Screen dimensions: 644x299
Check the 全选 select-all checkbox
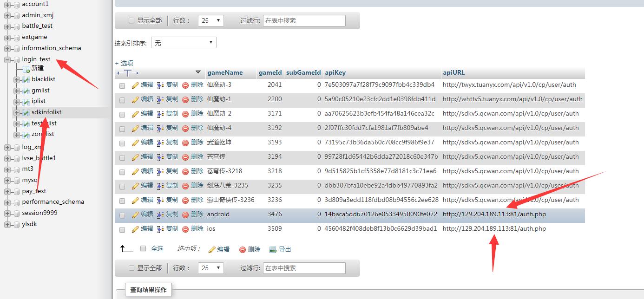click(x=143, y=249)
